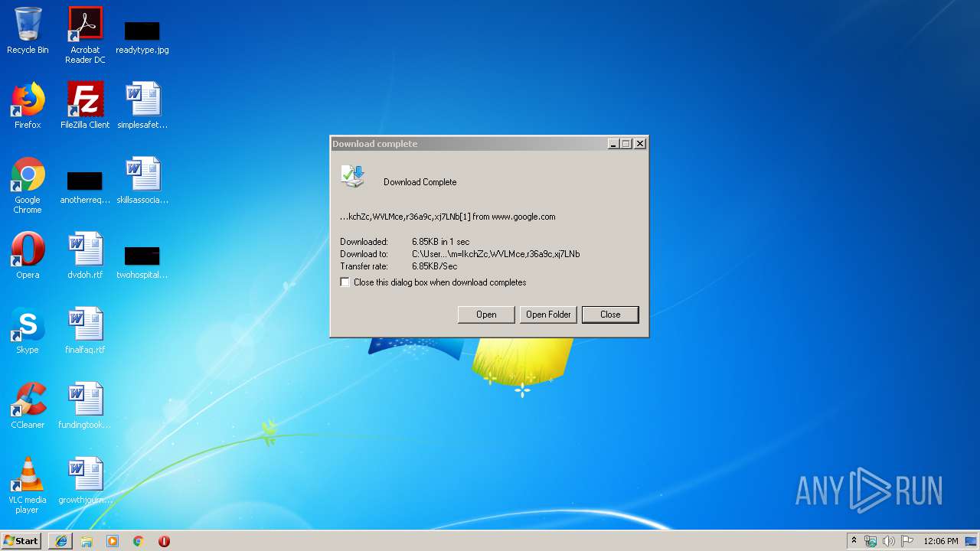Click Action Center flag icon

tap(907, 541)
